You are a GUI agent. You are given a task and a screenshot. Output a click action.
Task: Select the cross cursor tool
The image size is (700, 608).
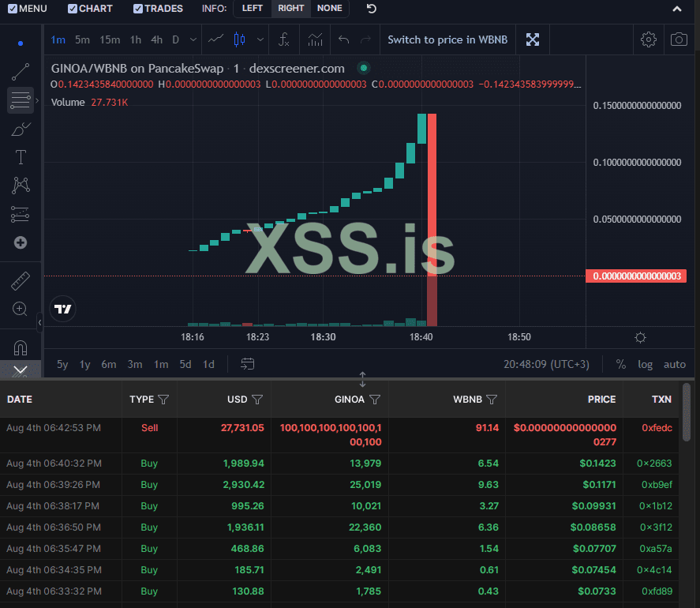pyautogui.click(x=20, y=43)
